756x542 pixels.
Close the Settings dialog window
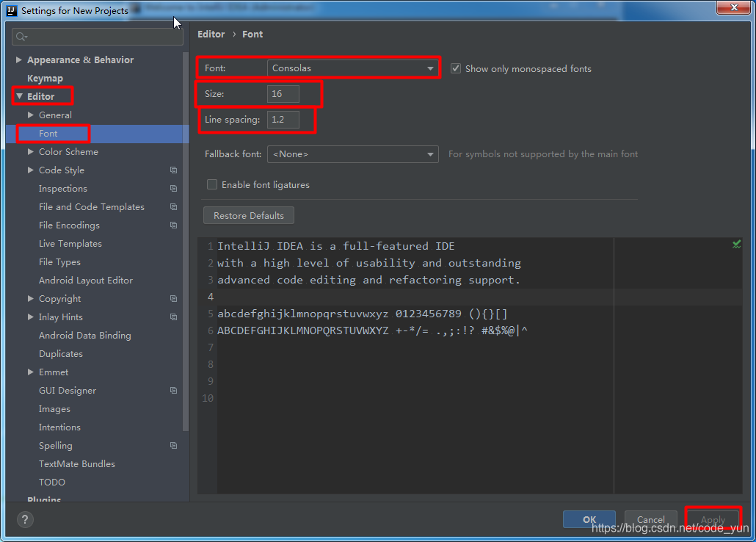(x=733, y=8)
